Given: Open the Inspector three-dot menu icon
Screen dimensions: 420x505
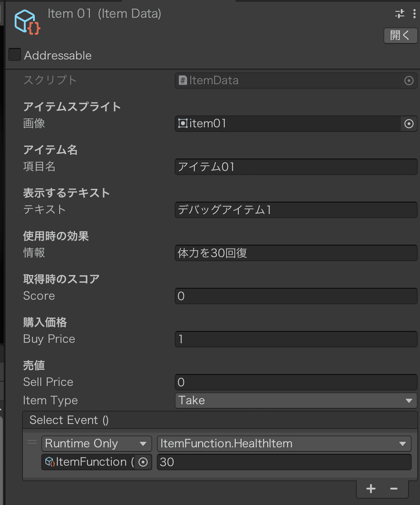Looking at the screenshot, I should click(414, 14).
